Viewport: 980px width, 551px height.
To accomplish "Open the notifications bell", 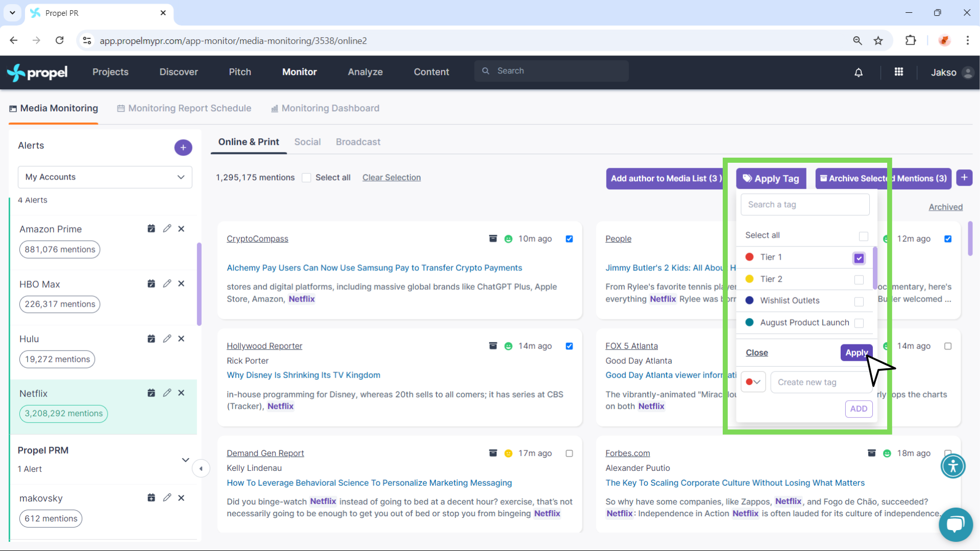I will click(859, 72).
